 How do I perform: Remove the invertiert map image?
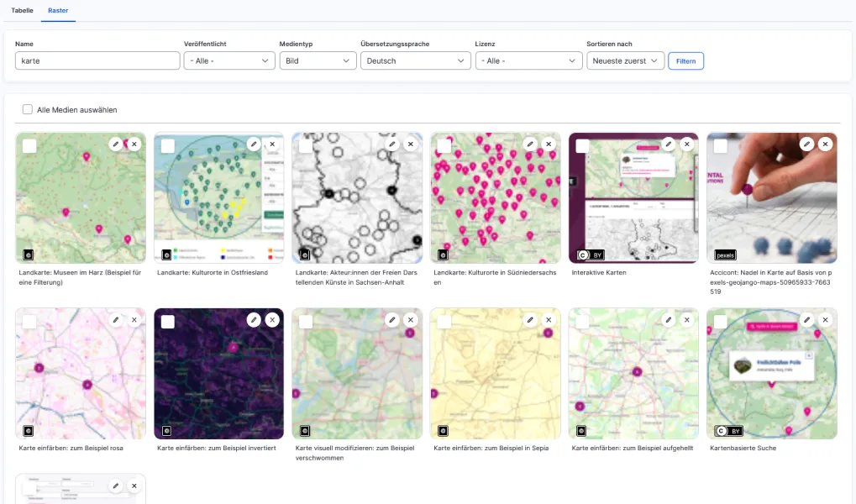(x=272, y=320)
